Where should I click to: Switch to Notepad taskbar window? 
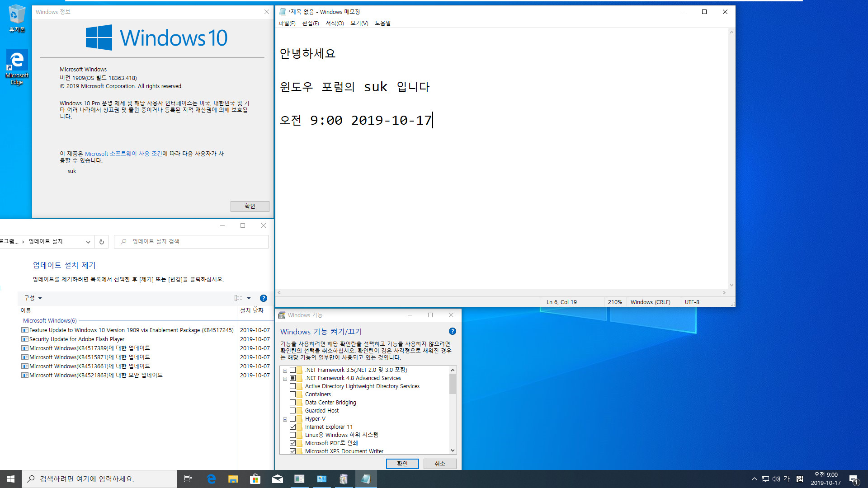[x=366, y=479]
